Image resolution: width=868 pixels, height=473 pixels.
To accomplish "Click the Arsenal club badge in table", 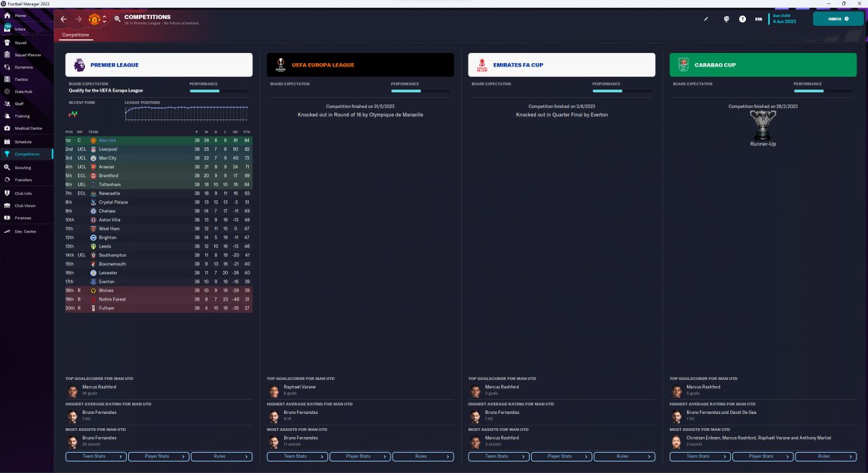I will 94,167.
